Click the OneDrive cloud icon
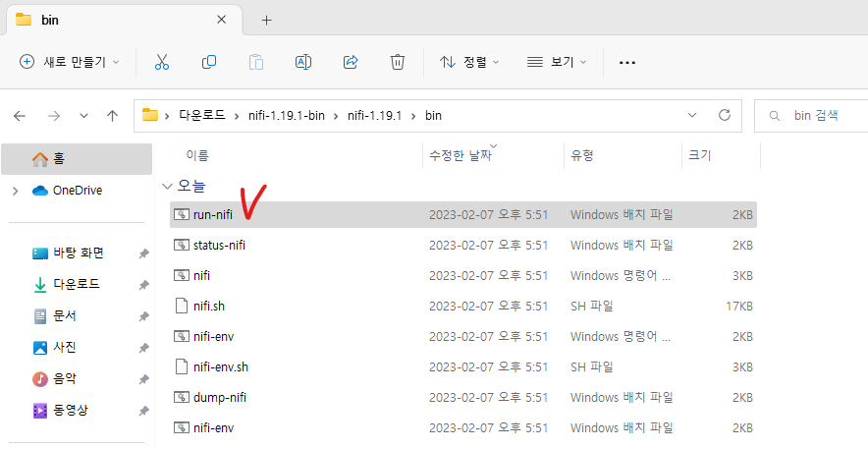868x449 pixels. [40, 191]
